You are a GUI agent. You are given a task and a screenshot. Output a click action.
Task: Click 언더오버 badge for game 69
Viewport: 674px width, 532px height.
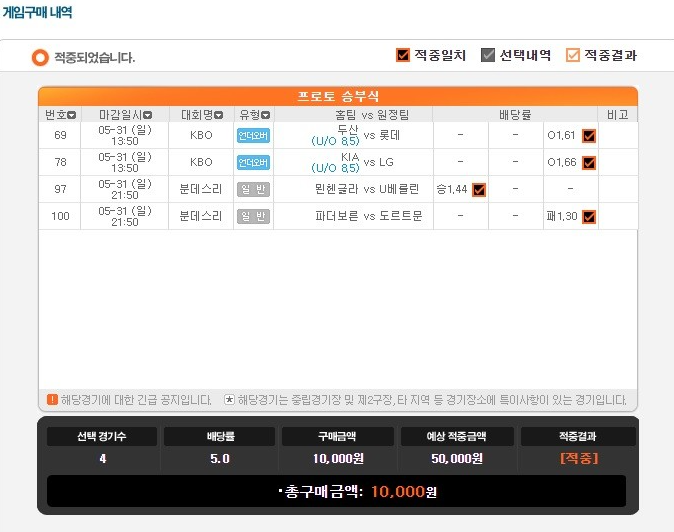click(x=253, y=136)
